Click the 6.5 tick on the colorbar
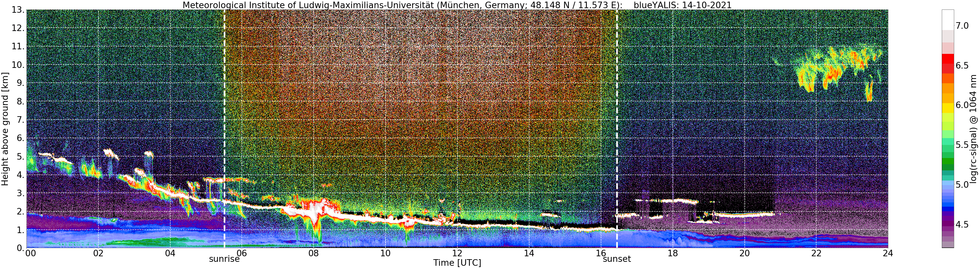 [x=962, y=65]
